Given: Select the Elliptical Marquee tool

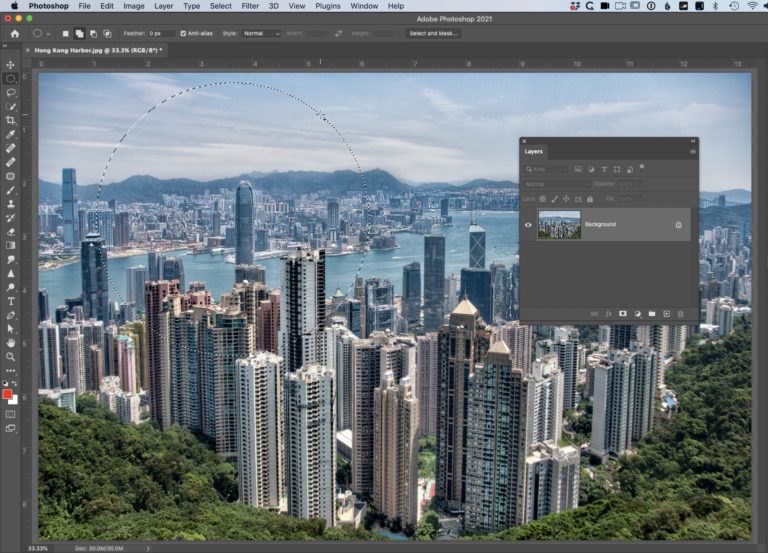Looking at the screenshot, I should point(10,78).
